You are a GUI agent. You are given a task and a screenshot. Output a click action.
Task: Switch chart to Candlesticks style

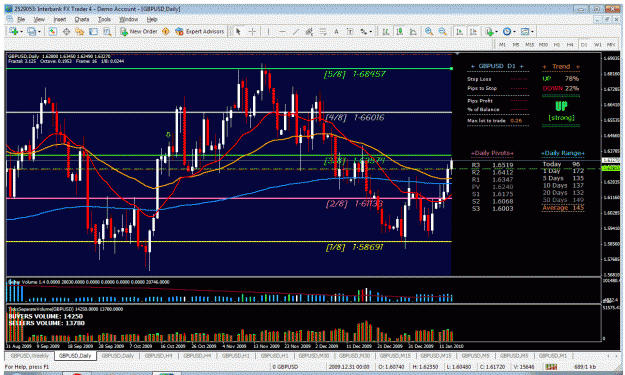tap(399, 31)
